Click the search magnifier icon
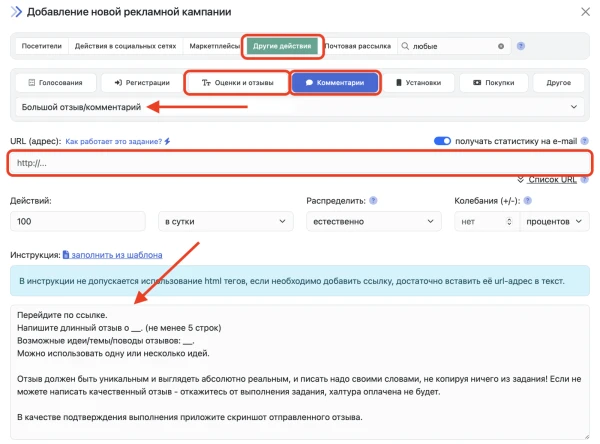The image size is (600, 444). click(x=405, y=46)
